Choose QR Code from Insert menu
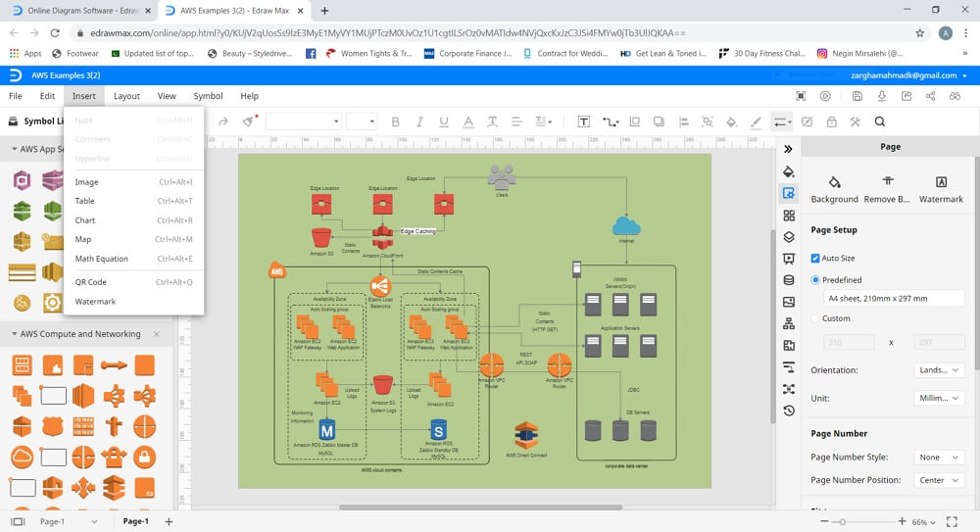980x532 pixels. (133, 282)
